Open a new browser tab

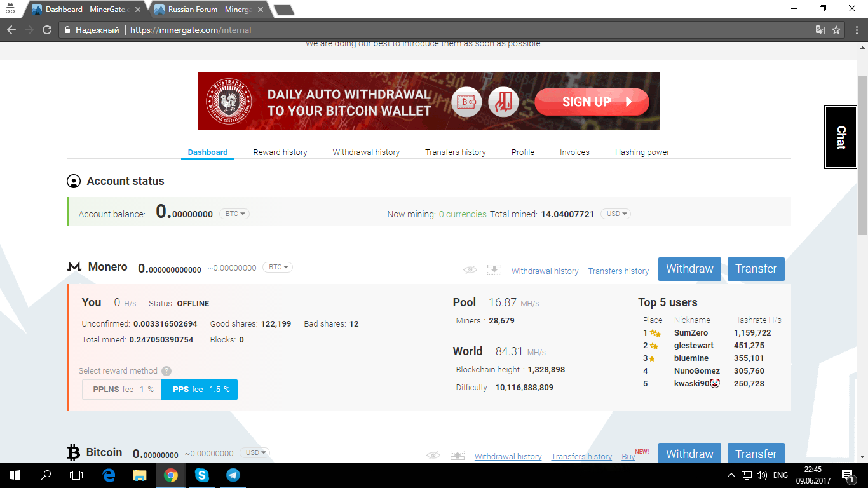[x=283, y=10]
